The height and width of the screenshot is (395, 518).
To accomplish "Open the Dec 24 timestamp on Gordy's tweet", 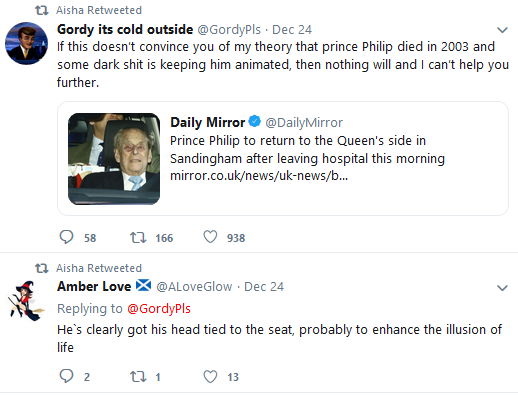I will [292, 30].
